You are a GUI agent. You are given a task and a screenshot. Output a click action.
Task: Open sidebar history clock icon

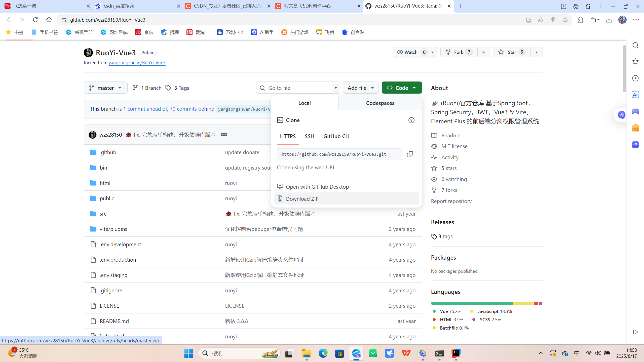[x=635, y=78]
